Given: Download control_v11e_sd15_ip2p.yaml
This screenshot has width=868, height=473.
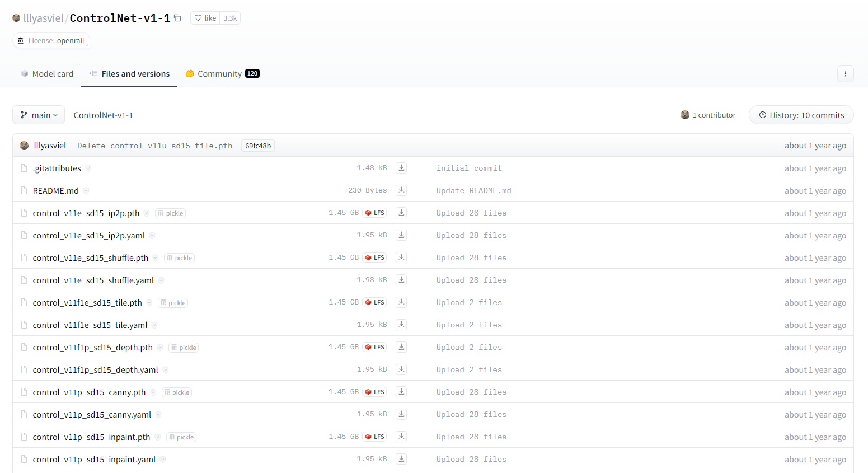Looking at the screenshot, I should (401, 235).
